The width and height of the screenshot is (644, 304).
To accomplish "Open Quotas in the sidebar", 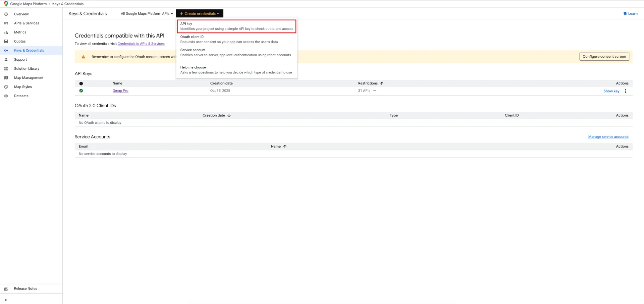I will pos(20,42).
